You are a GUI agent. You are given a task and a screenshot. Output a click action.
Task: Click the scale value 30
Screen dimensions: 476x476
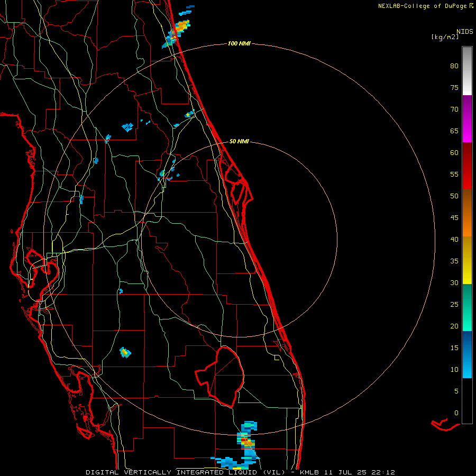[454, 283]
